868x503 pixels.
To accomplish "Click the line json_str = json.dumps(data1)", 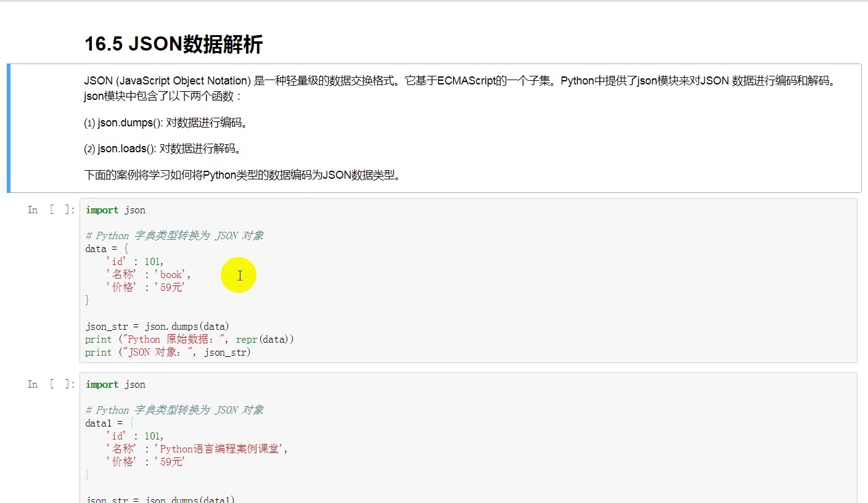I will (x=160, y=500).
